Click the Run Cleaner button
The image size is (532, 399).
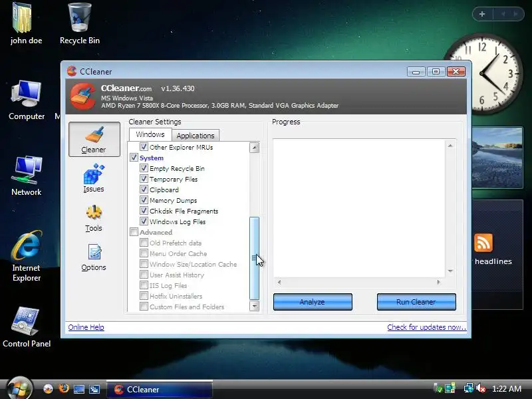(416, 302)
